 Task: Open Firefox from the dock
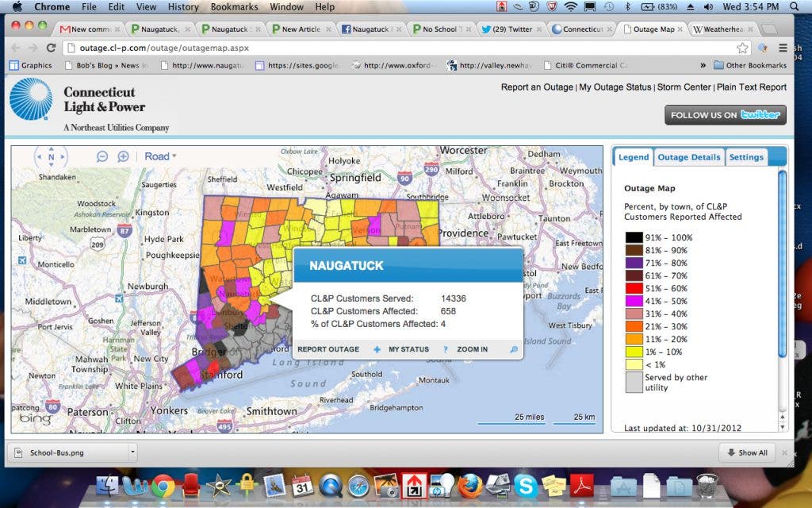470,485
